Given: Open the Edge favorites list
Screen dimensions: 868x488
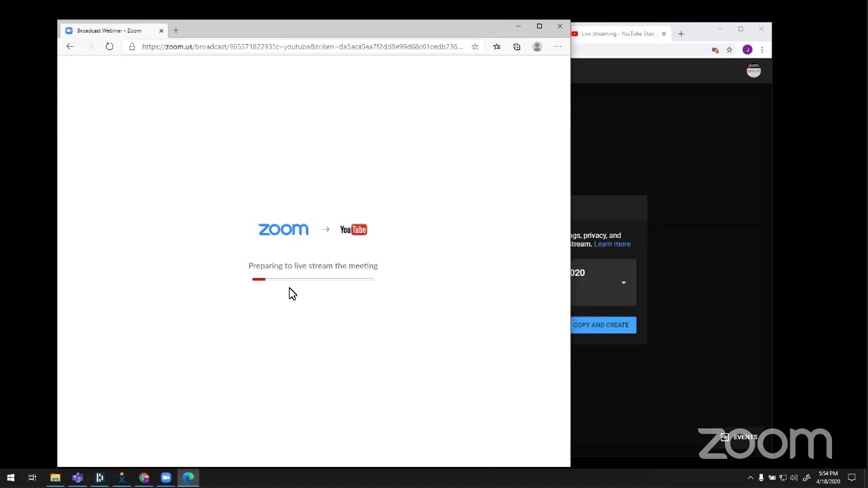Looking at the screenshot, I should (497, 47).
